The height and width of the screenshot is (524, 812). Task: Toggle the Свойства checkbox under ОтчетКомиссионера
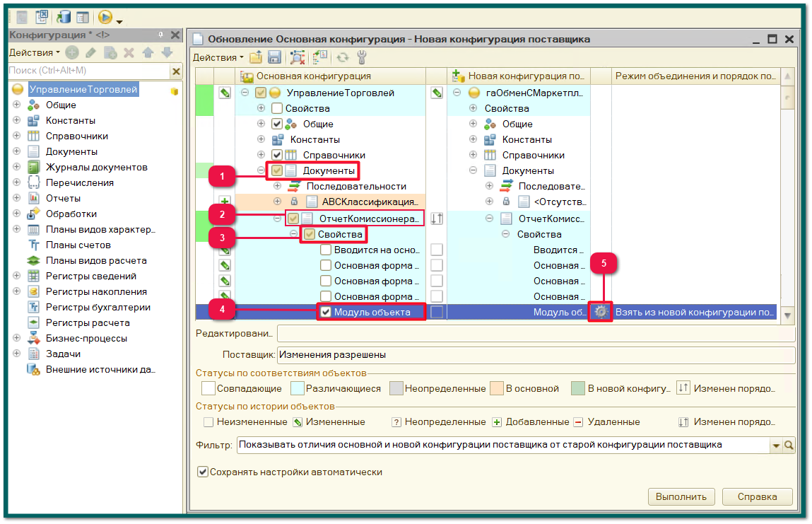tap(310, 234)
